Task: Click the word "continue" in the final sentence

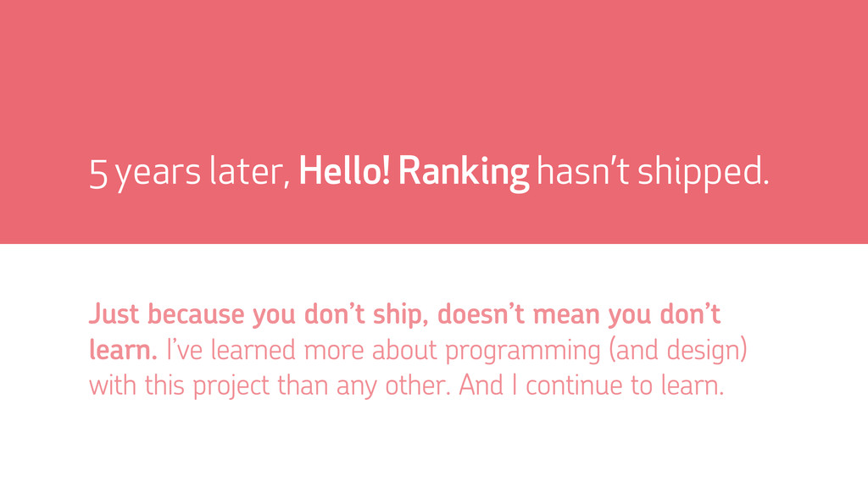Action: click(581, 386)
